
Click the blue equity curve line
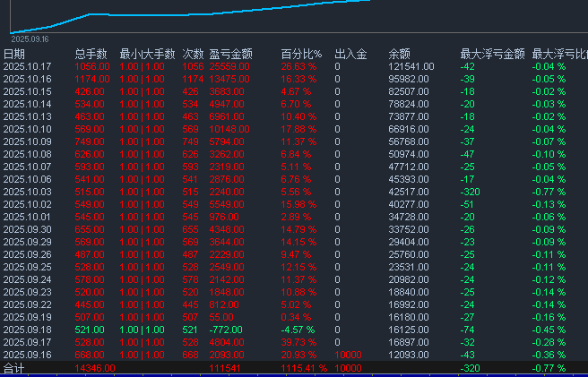pyautogui.click(x=224, y=13)
